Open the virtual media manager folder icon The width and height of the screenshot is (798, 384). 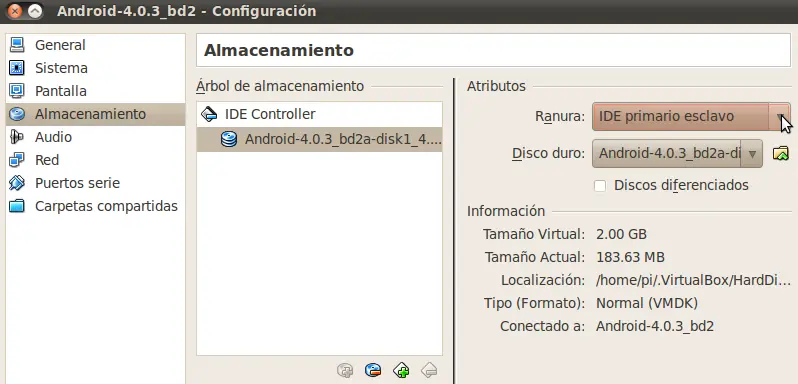point(781,153)
